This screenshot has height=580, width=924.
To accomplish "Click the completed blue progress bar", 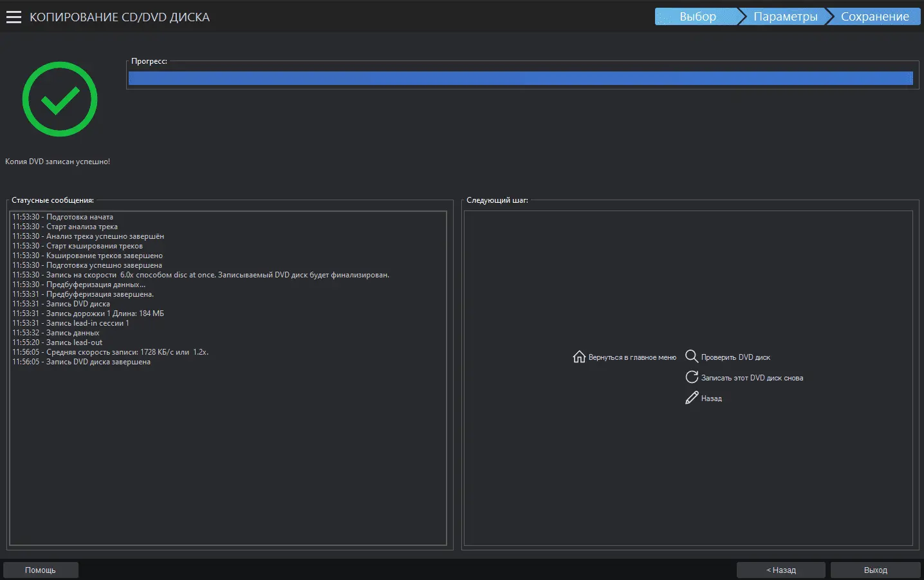I will (x=520, y=79).
